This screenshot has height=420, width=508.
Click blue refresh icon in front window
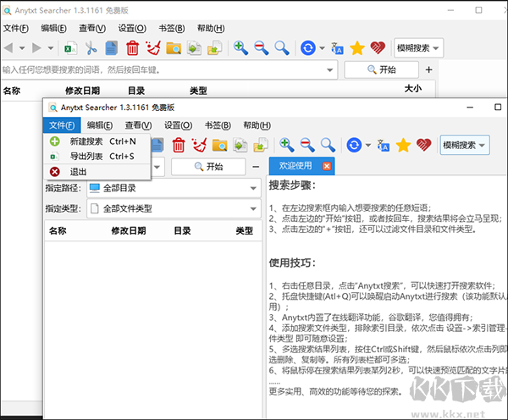pyautogui.click(x=354, y=145)
